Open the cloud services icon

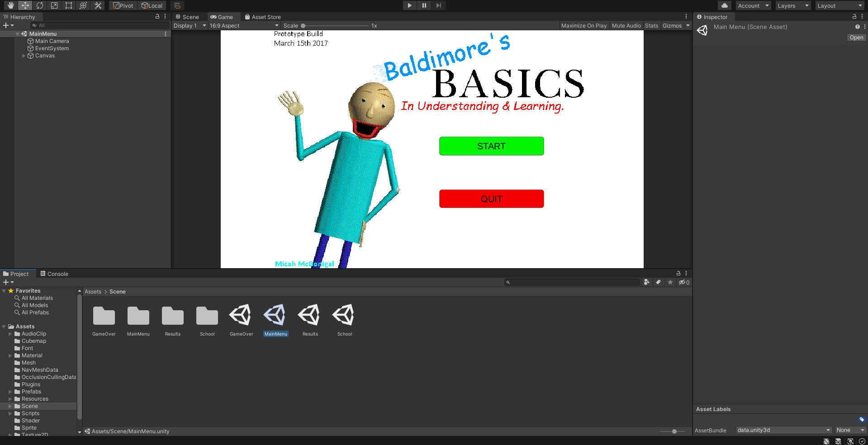pyautogui.click(x=725, y=5)
